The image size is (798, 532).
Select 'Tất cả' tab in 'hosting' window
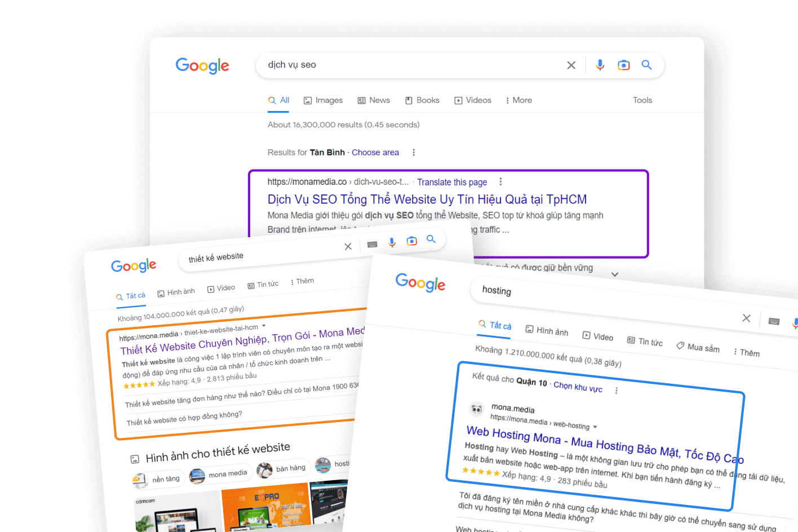click(x=495, y=325)
